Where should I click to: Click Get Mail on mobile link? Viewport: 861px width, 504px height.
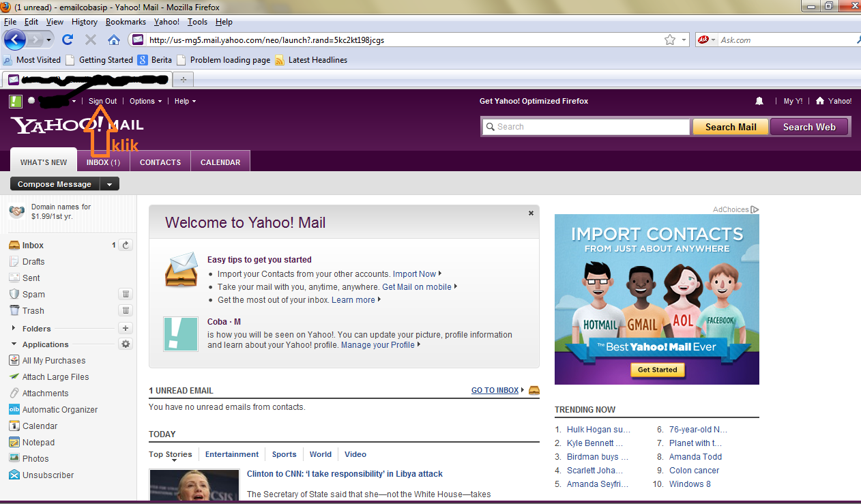(417, 287)
